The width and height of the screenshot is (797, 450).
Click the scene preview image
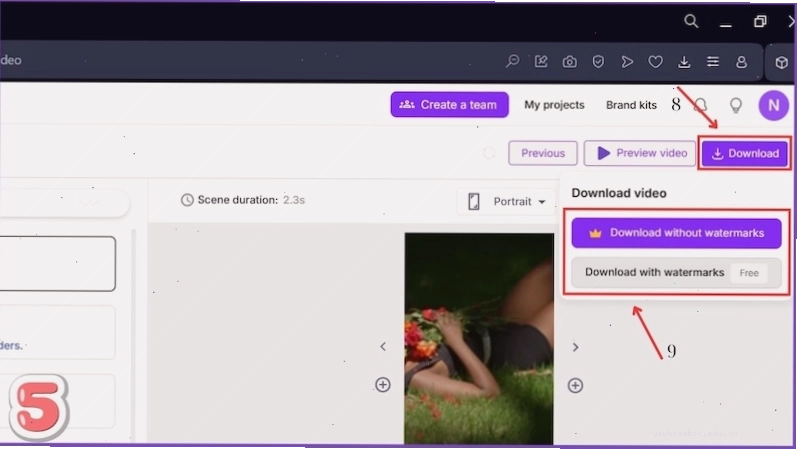click(x=479, y=338)
